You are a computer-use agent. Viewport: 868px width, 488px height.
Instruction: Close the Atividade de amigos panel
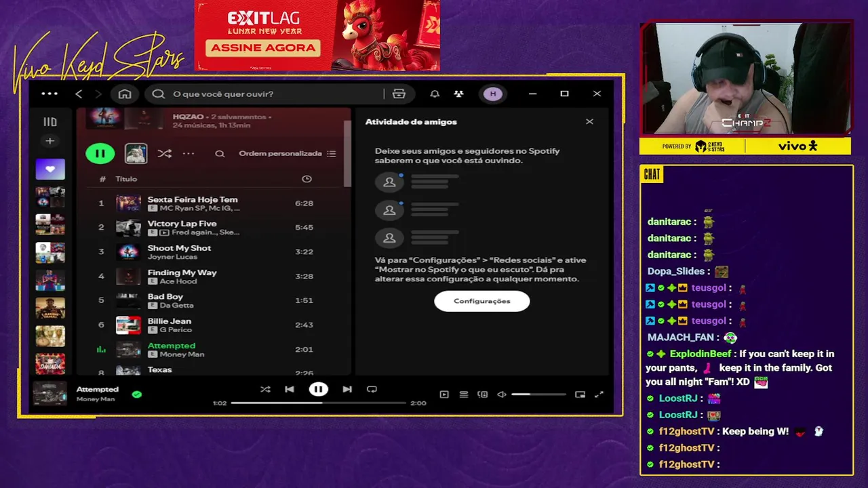589,122
